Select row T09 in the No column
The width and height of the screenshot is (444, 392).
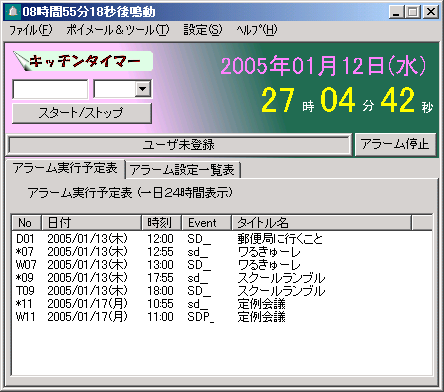25,291
